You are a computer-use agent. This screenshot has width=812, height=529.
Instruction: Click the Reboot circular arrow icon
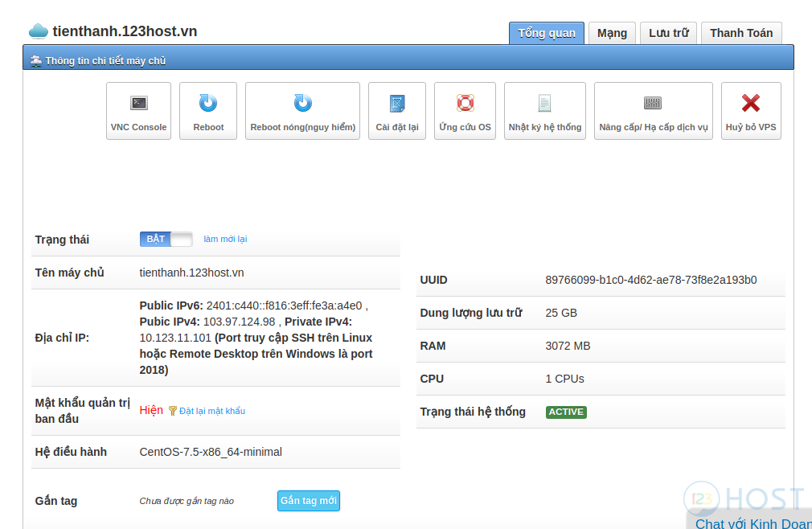coord(208,103)
